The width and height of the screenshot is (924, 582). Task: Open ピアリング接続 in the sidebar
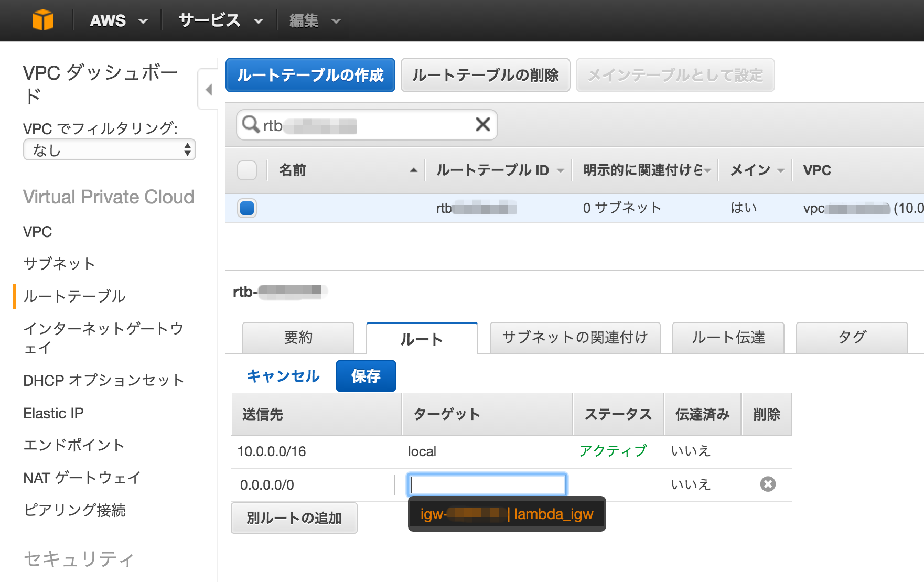tap(74, 510)
